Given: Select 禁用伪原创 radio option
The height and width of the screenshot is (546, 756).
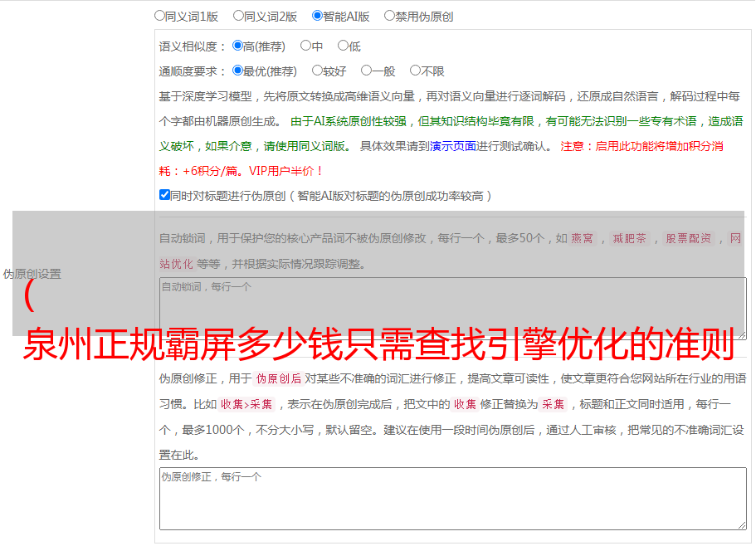Looking at the screenshot, I should (x=389, y=16).
